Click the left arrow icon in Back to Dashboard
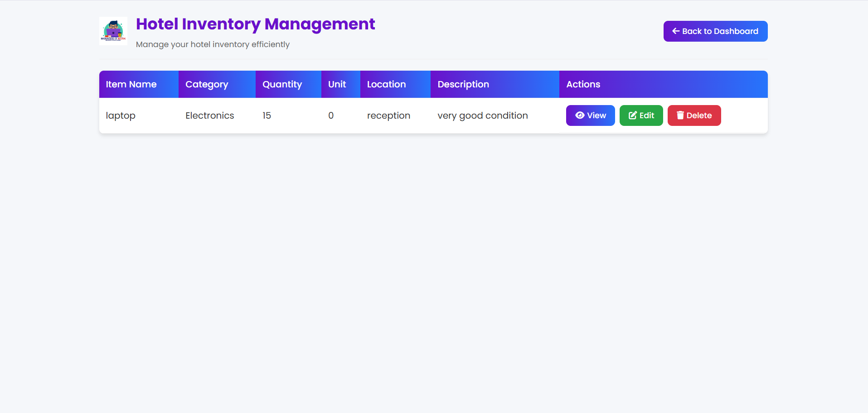 (x=675, y=31)
